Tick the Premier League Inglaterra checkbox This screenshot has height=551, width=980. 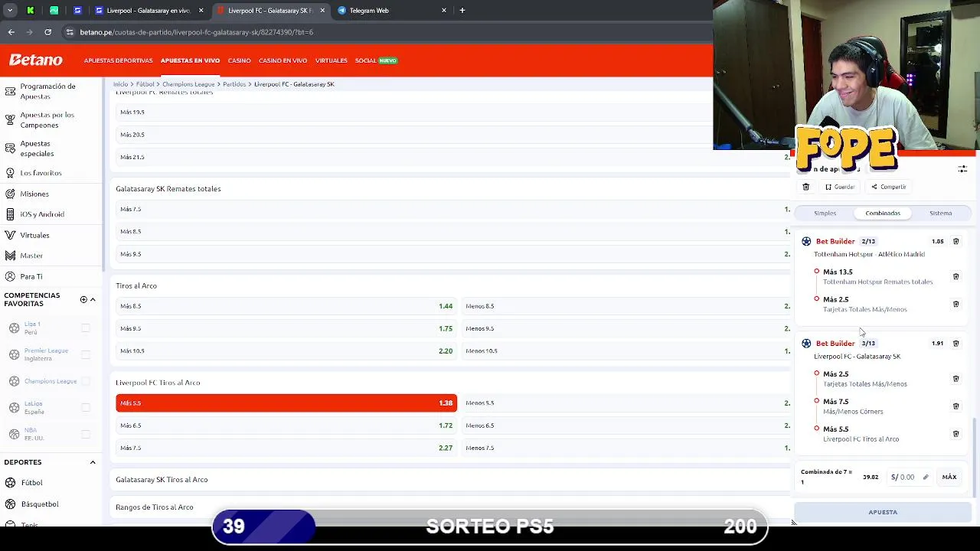point(86,354)
